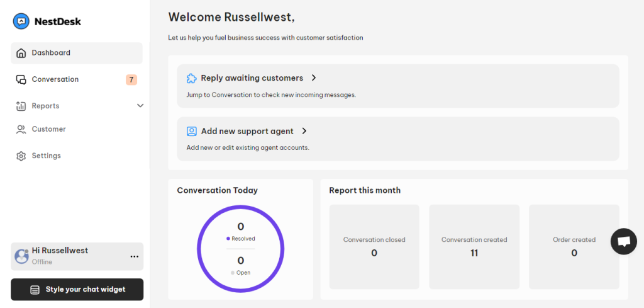Click the Reports chart icon

point(21,106)
